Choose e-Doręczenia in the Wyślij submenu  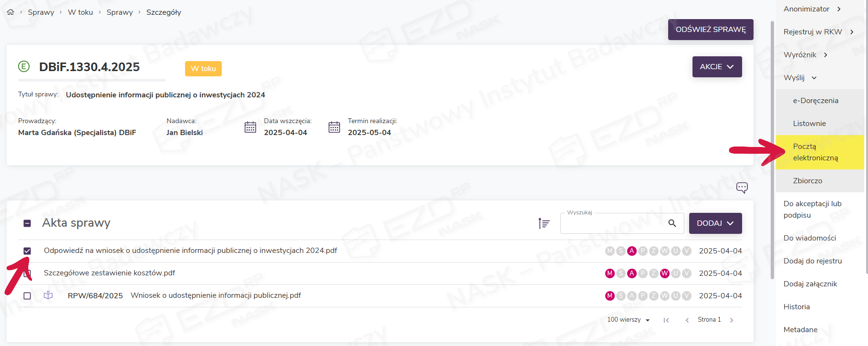coord(815,101)
